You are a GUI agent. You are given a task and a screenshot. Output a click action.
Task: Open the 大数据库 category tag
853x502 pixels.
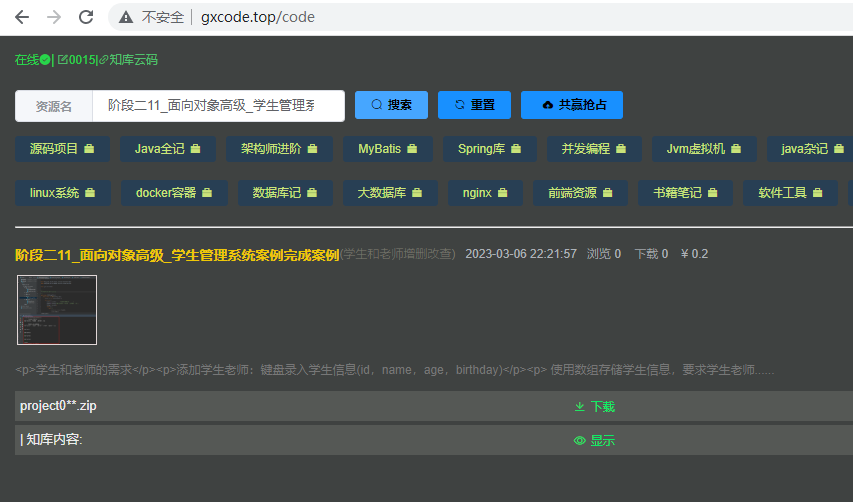pos(391,193)
